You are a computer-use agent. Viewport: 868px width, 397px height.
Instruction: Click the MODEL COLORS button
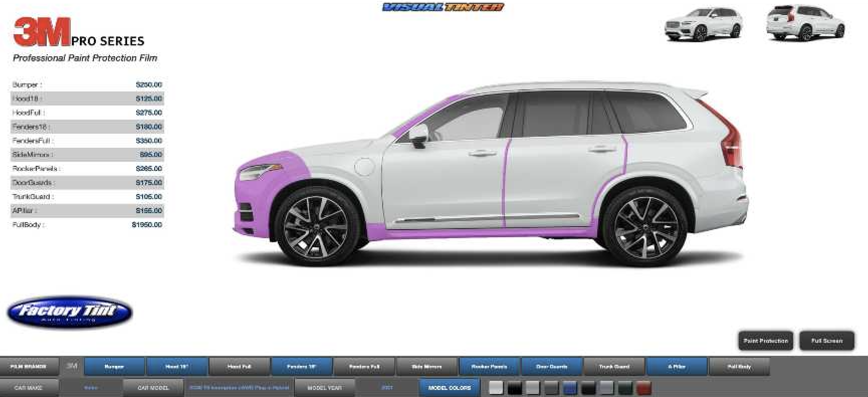pyautogui.click(x=449, y=388)
